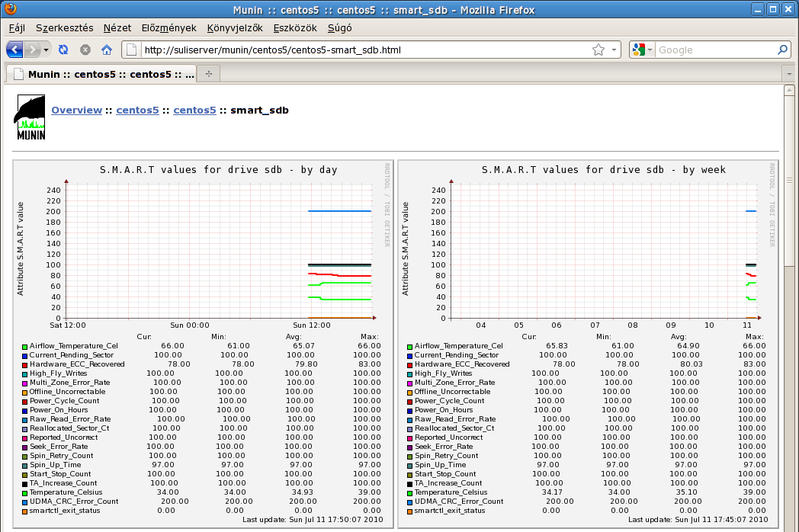This screenshot has width=799, height=532.
Task: Expand the URL bar history dropdown
Action: click(x=614, y=50)
